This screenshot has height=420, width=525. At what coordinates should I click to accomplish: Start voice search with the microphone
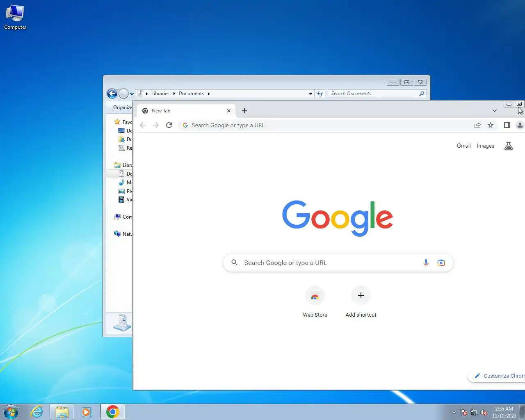coord(426,263)
